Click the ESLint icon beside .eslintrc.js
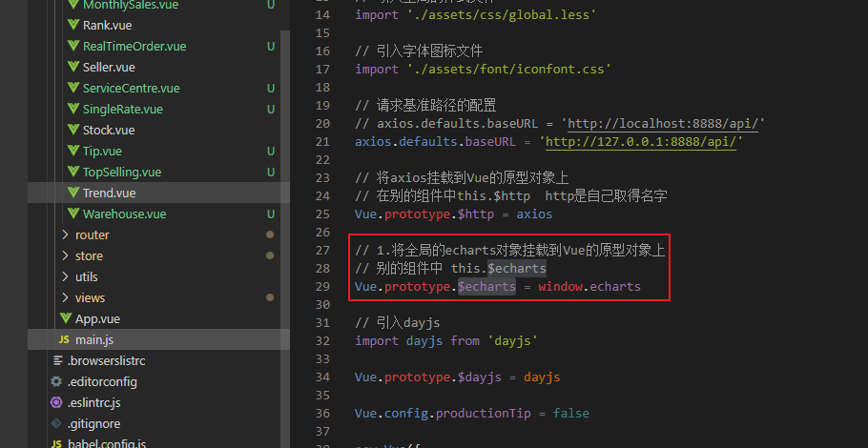 (56, 402)
